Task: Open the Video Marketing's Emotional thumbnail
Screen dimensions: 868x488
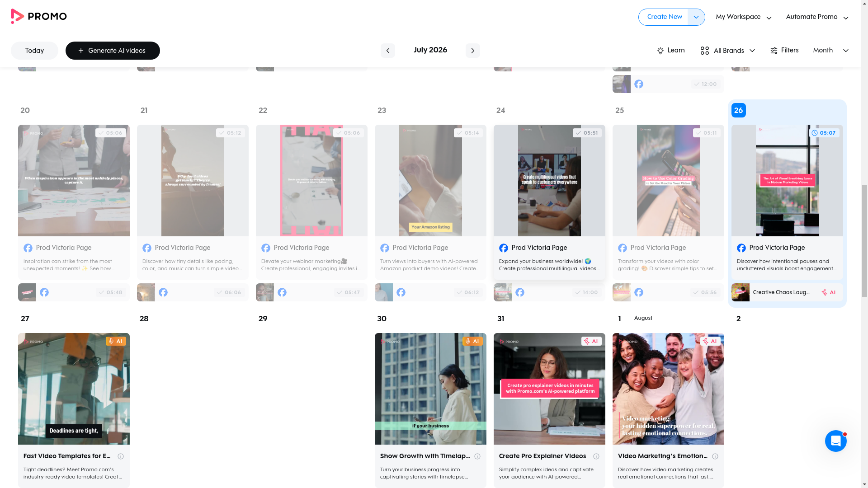Action: point(668,389)
